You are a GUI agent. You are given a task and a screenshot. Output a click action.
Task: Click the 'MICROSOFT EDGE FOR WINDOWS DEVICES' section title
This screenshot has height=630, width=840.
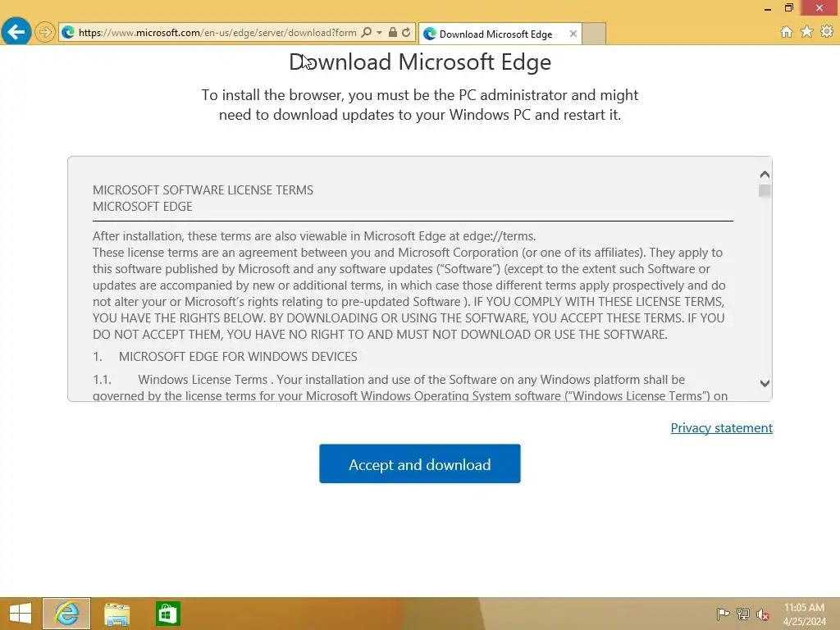tap(238, 357)
